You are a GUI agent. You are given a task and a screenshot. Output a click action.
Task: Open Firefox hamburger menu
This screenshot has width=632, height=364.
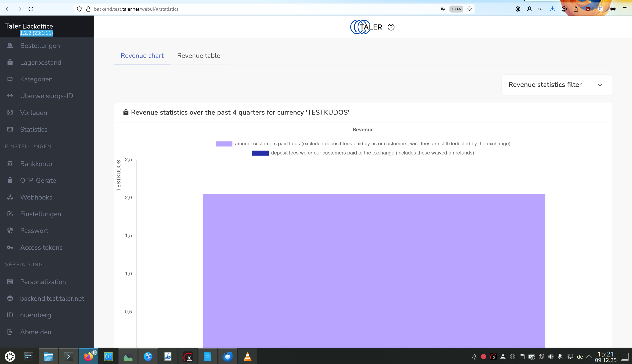click(x=625, y=9)
